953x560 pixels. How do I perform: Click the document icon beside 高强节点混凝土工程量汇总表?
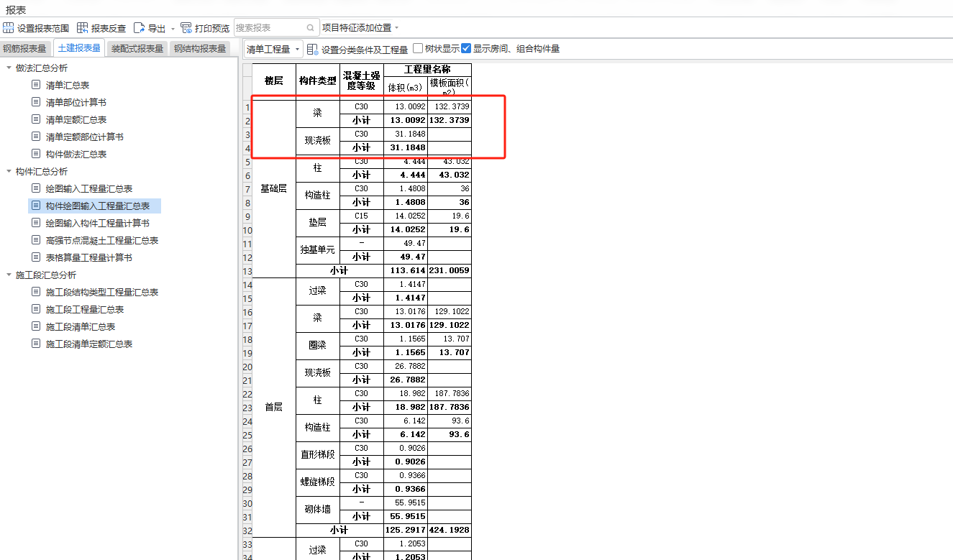point(36,240)
